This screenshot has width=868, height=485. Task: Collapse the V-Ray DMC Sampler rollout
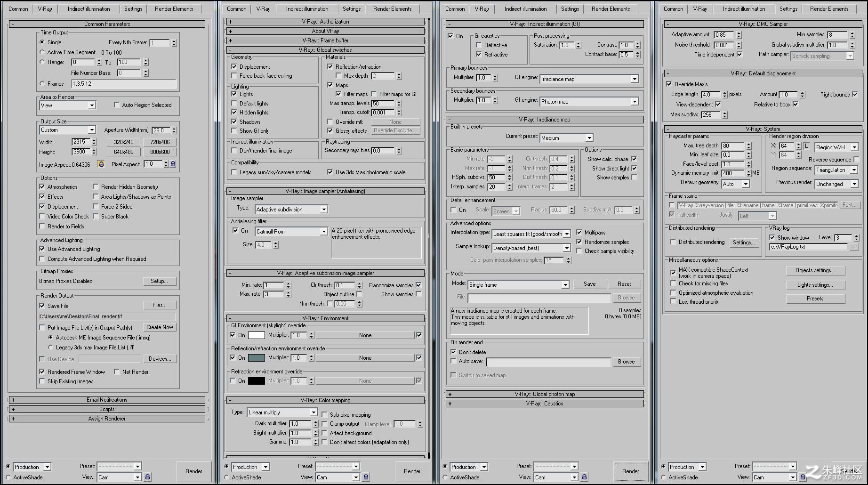point(763,24)
